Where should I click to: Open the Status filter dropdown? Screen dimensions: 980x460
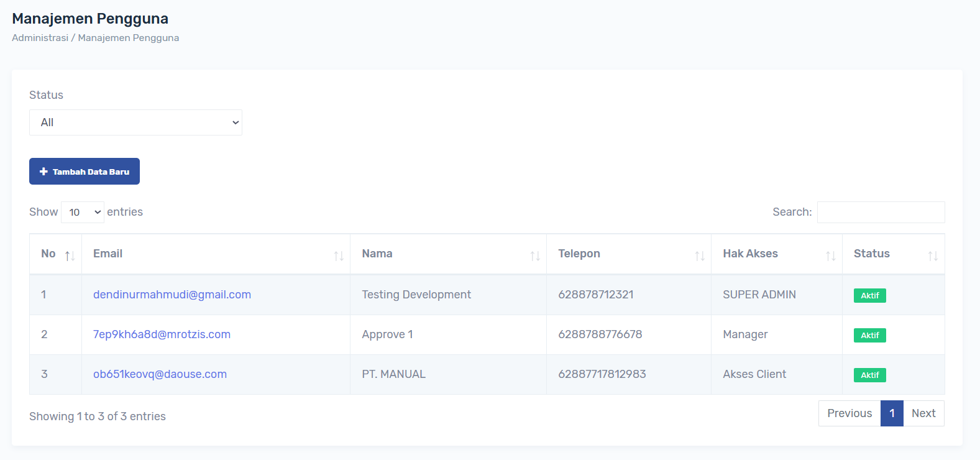click(135, 122)
